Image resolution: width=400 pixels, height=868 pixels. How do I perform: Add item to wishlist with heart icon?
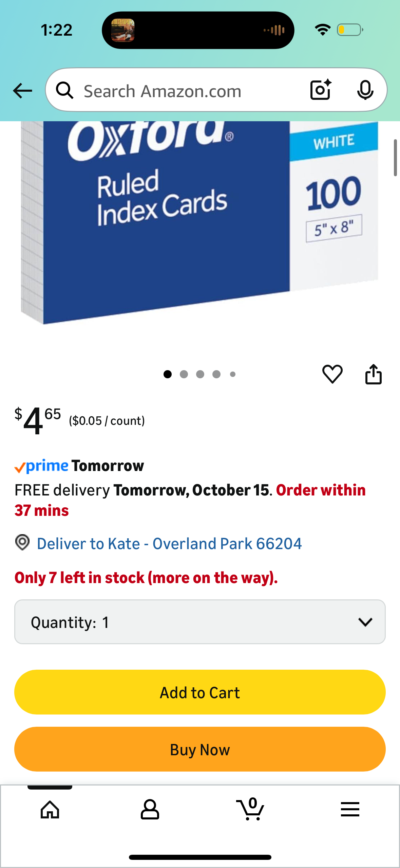pyautogui.click(x=332, y=374)
